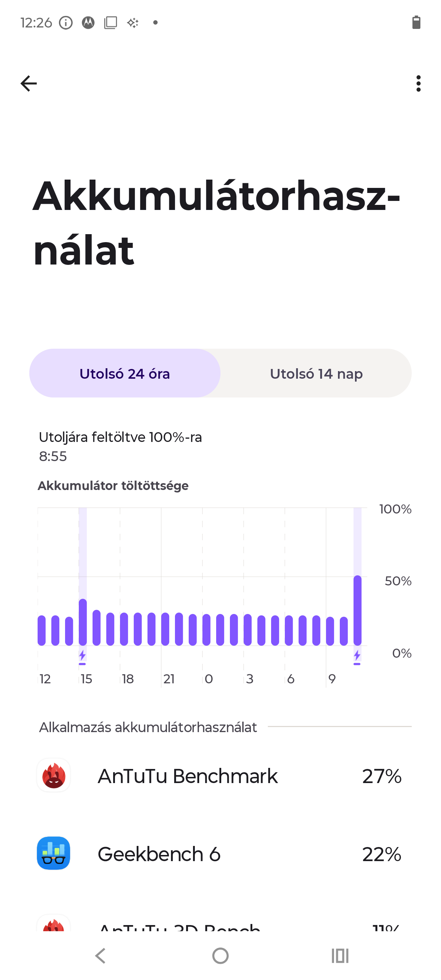The height and width of the screenshot is (980, 441).
Task: Select the tallest battery bar at 50%
Action: 357,610
